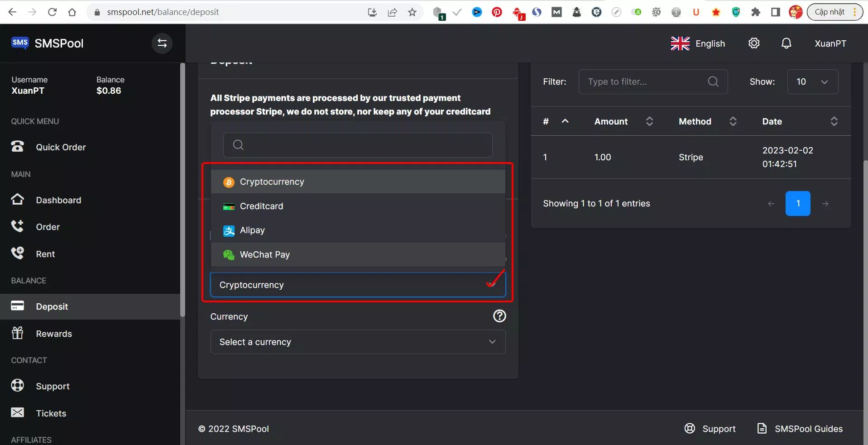Click the payment method search field
This screenshot has width=868, height=445.
tap(358, 145)
